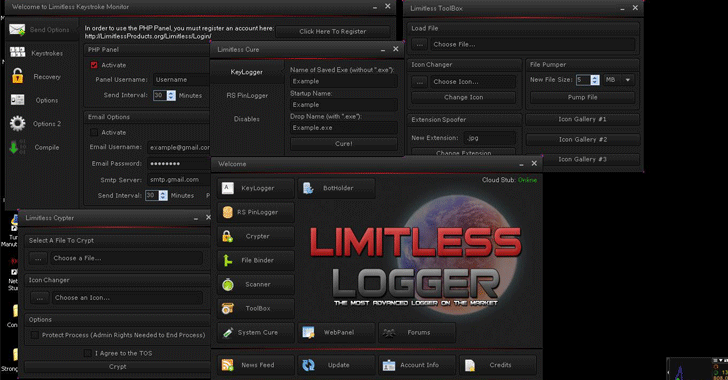
Task: Click the Choose an Icon field in Crypter
Action: [127, 298]
